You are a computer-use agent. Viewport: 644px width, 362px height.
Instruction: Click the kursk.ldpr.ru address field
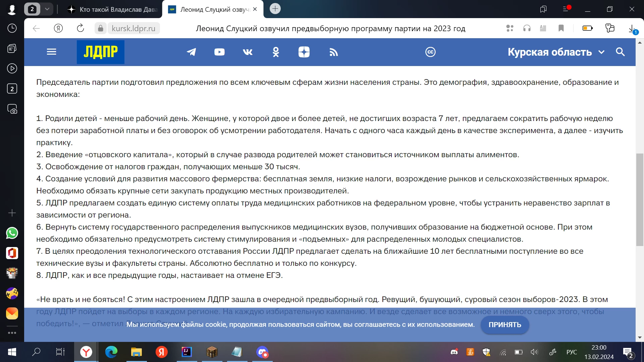(133, 28)
